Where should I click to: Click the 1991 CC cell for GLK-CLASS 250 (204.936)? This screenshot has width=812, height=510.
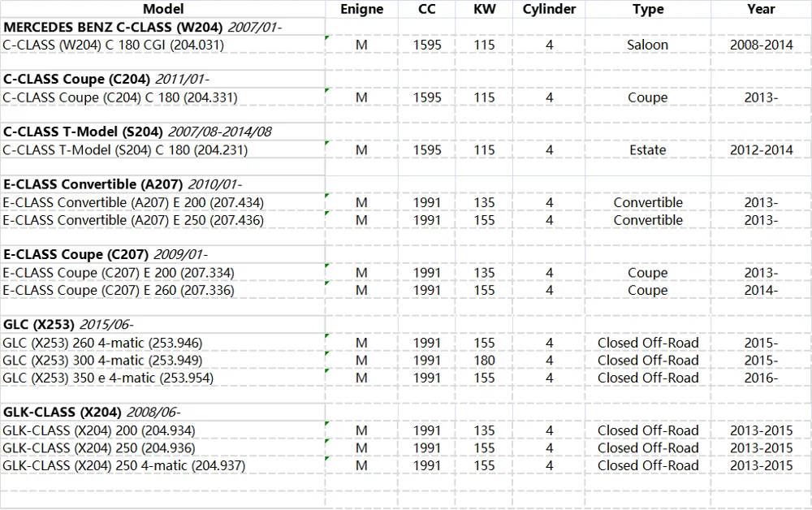[427, 448]
